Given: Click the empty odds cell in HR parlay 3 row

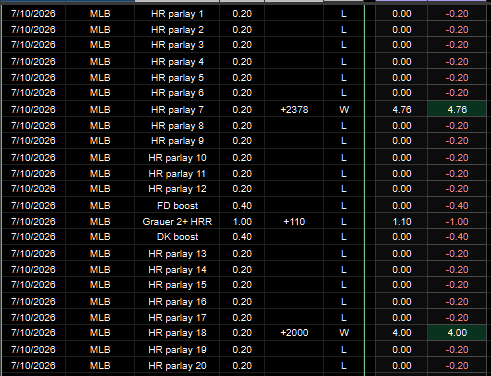Looking at the screenshot, I should pos(294,45).
